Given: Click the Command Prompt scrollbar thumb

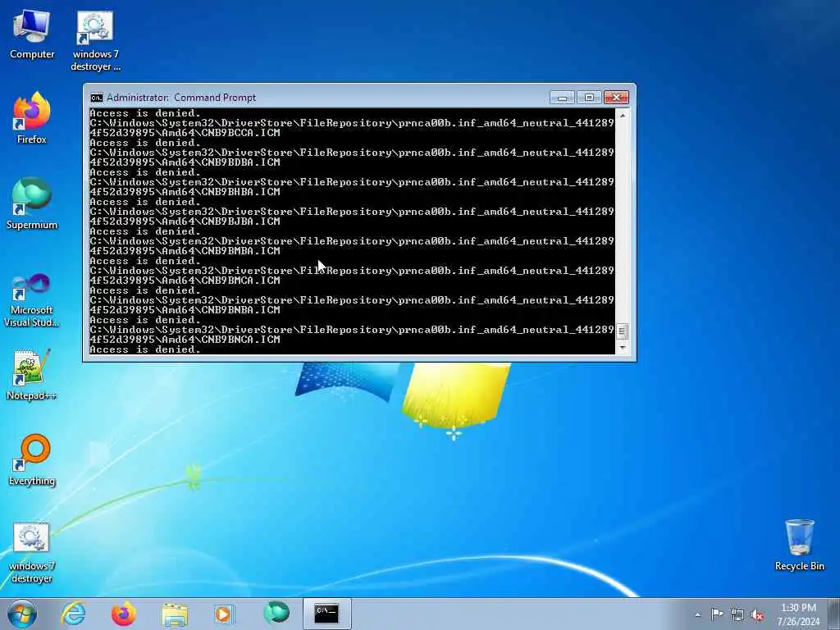Looking at the screenshot, I should pos(622,331).
